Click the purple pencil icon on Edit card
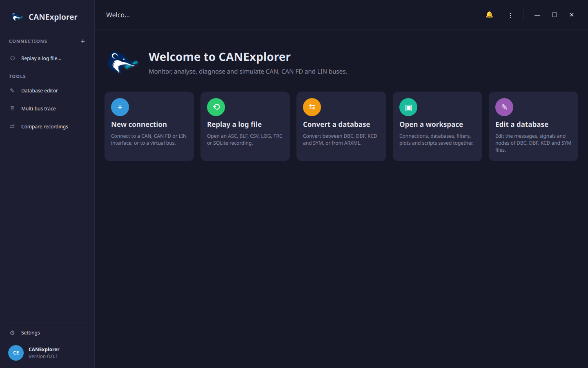This screenshot has height=368, width=588. 504,107
